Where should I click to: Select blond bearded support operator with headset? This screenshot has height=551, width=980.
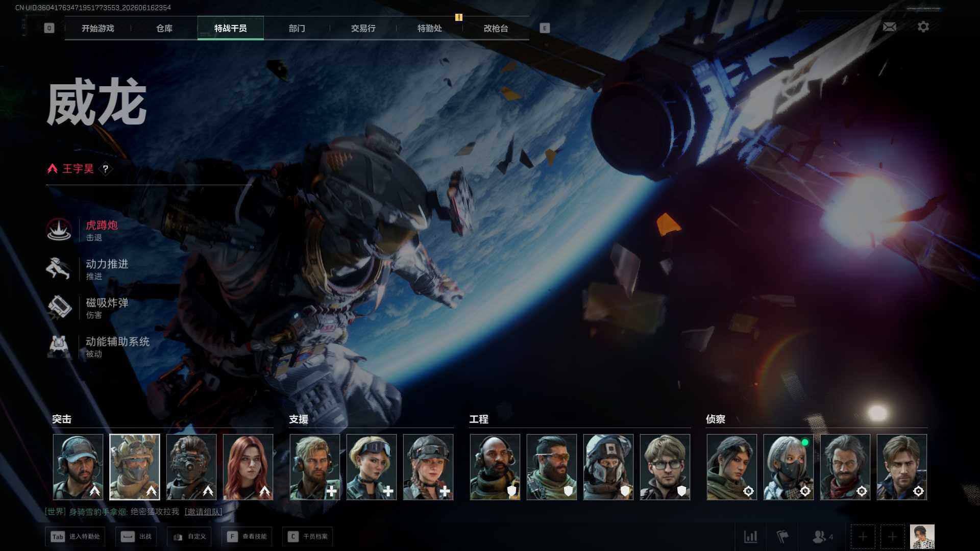tap(315, 467)
